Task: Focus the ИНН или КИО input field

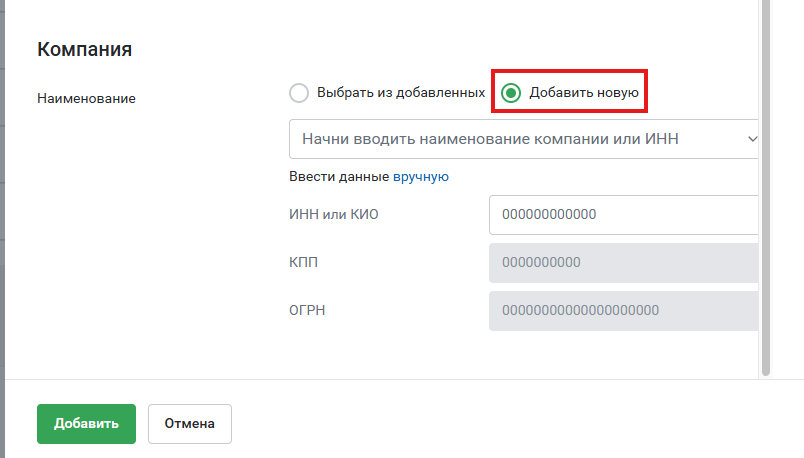Action: 624,214
